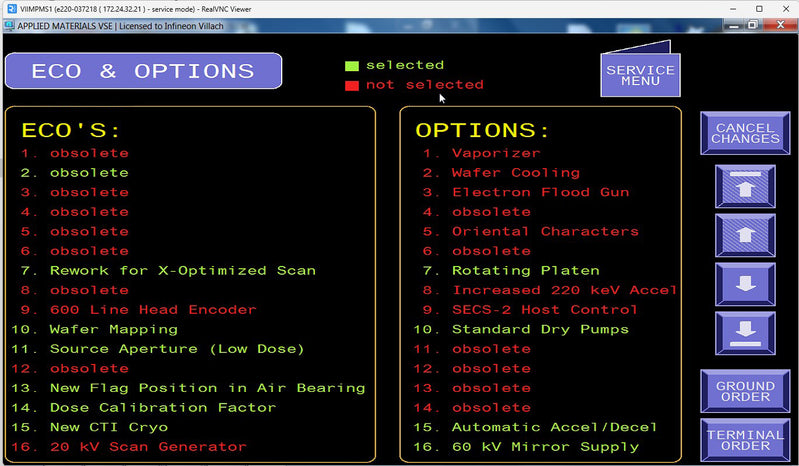Toggle option 5 Oriental Characters
Screen dimensions: 799x466
pos(530,231)
